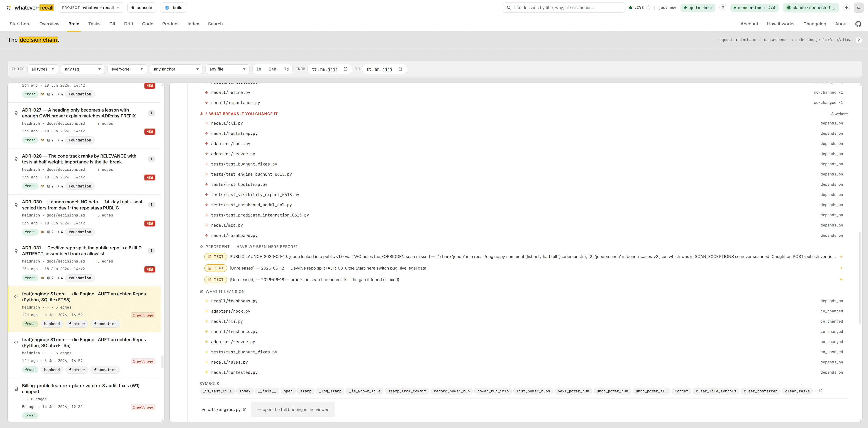Switch to the Drift tab
The image size is (868, 428).
(x=128, y=24)
